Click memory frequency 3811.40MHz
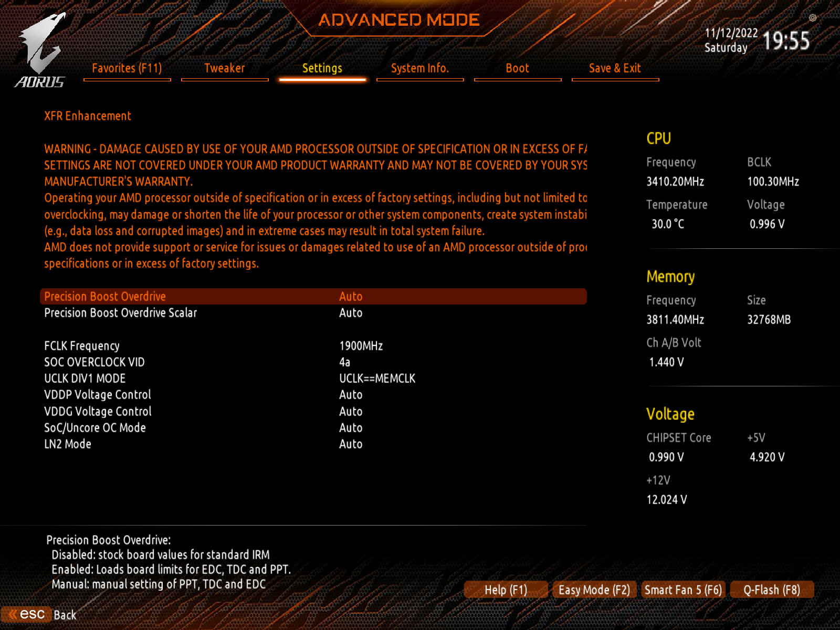The height and width of the screenshot is (630, 840). (675, 320)
